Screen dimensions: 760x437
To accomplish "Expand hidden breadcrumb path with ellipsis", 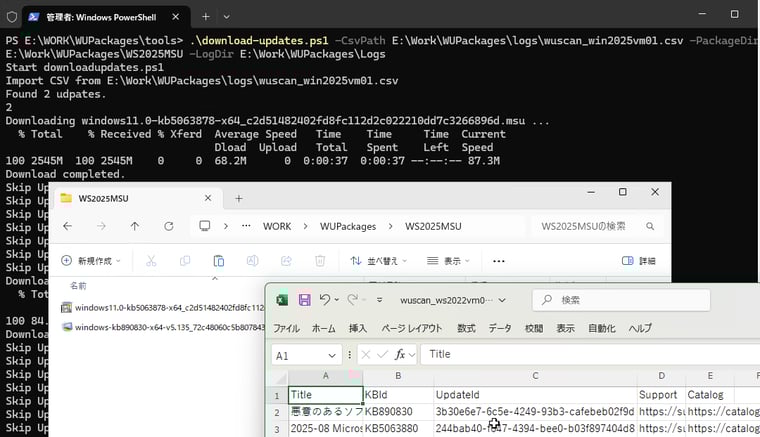I will [246, 226].
